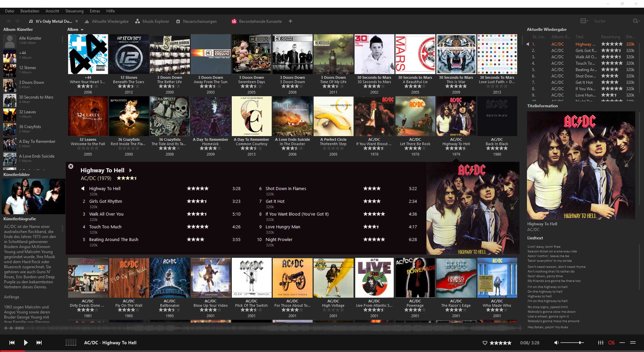
Task: Play track Girls Got Rhythm in album list
Action: 106,201
